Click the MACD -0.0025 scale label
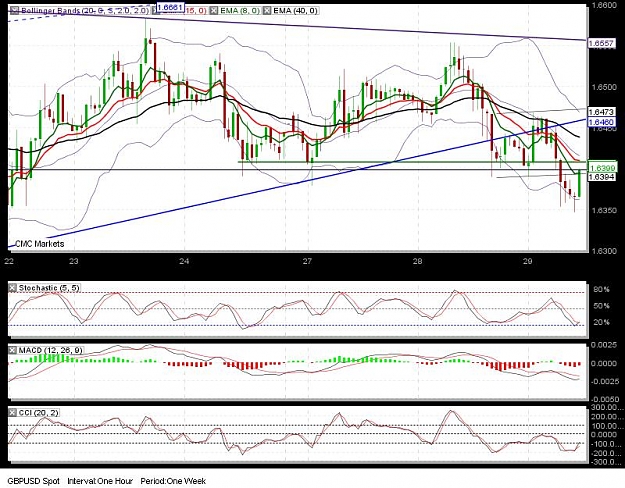This screenshot has width=625, height=488. (605, 382)
